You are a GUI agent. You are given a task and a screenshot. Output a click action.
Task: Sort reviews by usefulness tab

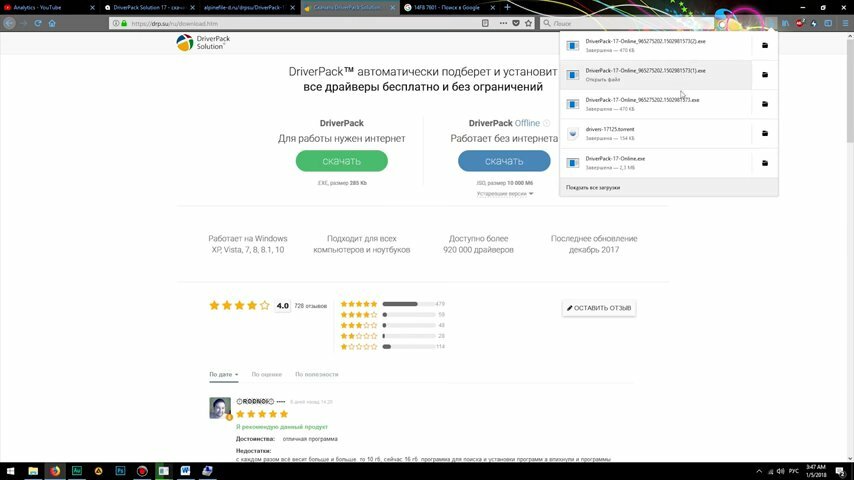click(x=316, y=374)
